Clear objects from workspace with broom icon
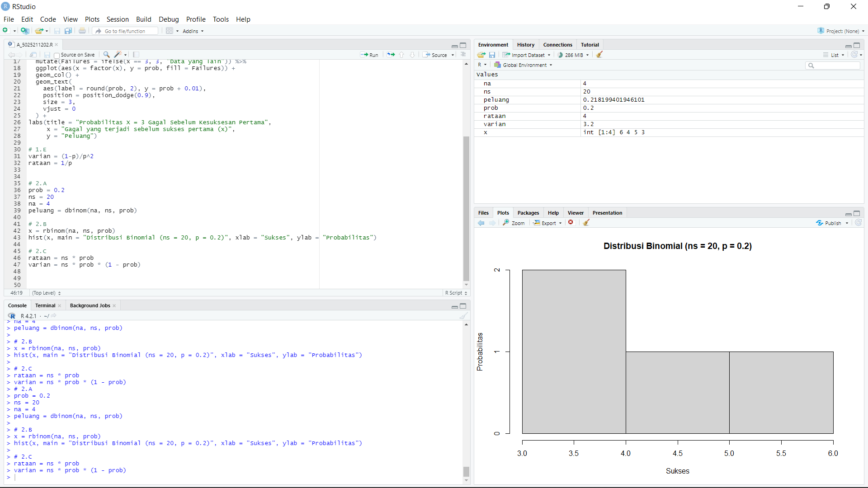 coord(599,55)
